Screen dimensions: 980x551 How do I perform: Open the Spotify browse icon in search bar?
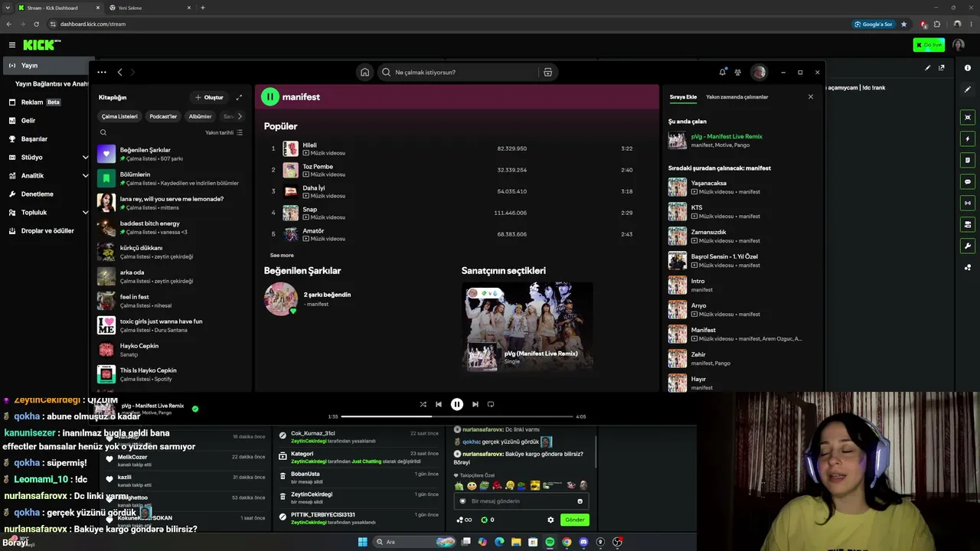[x=547, y=72]
